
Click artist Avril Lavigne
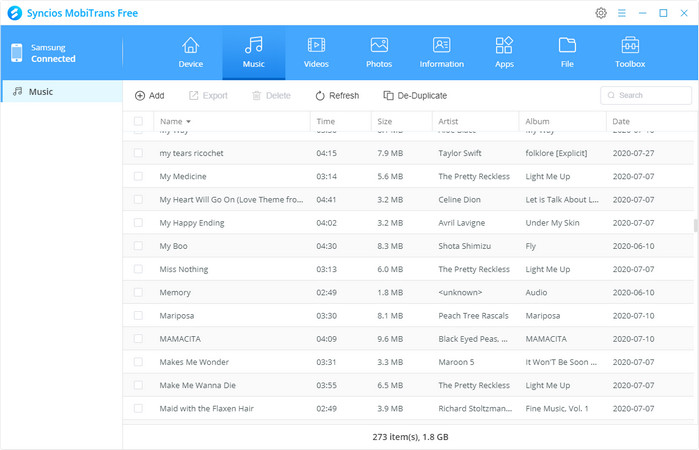[461, 223]
